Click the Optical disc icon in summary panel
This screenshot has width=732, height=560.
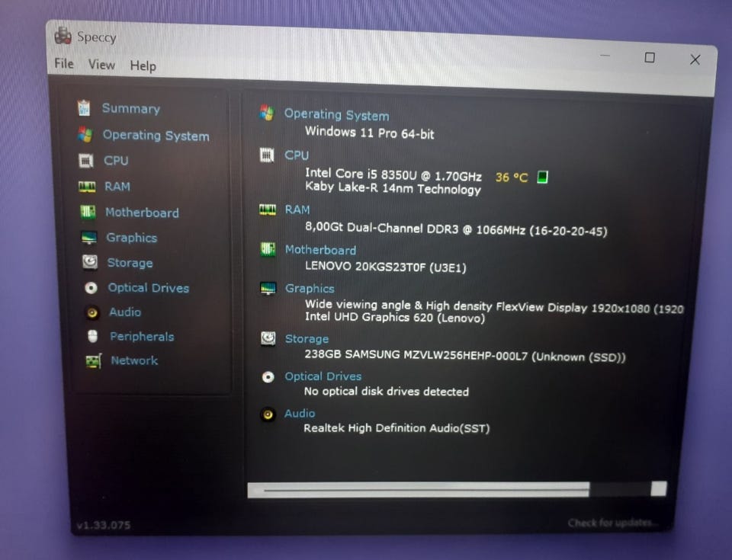point(268,376)
